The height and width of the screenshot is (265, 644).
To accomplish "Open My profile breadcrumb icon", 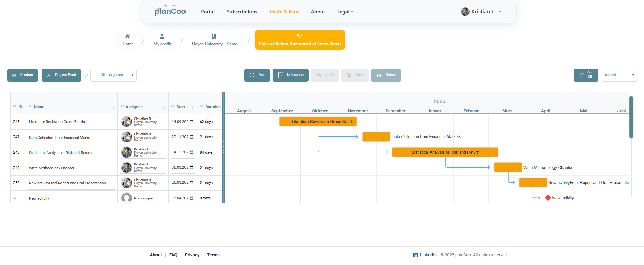I will [162, 36].
